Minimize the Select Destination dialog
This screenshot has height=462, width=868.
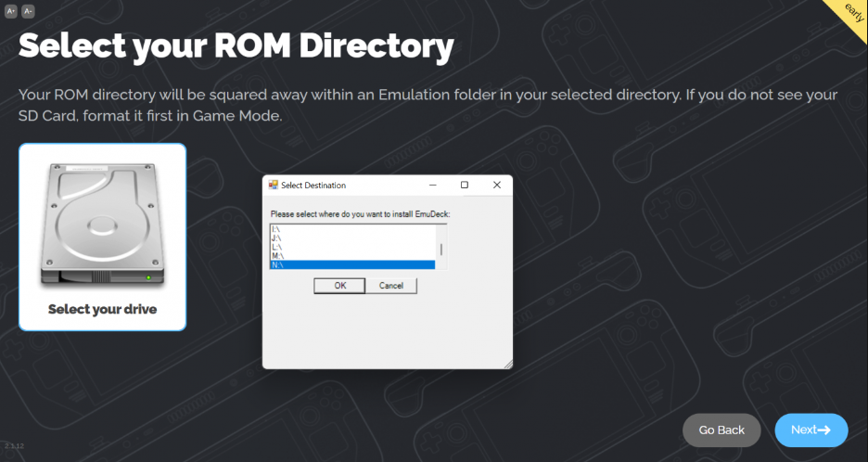[x=433, y=185]
